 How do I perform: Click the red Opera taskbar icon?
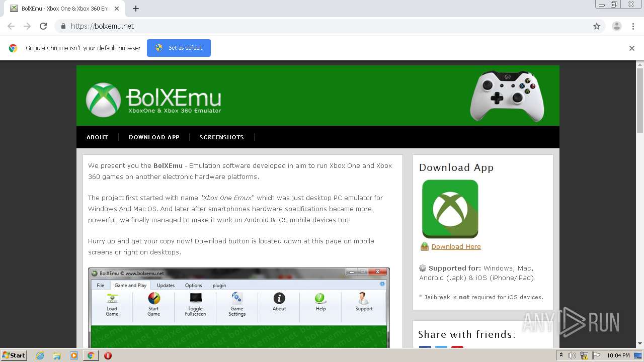click(108, 355)
